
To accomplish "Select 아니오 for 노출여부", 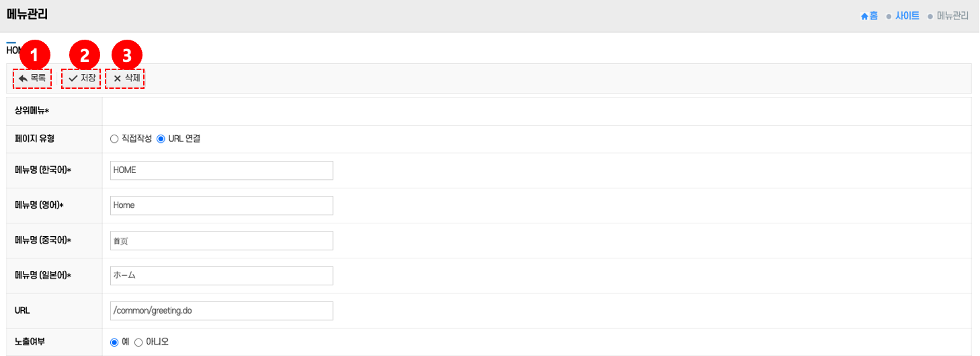I will [x=138, y=342].
